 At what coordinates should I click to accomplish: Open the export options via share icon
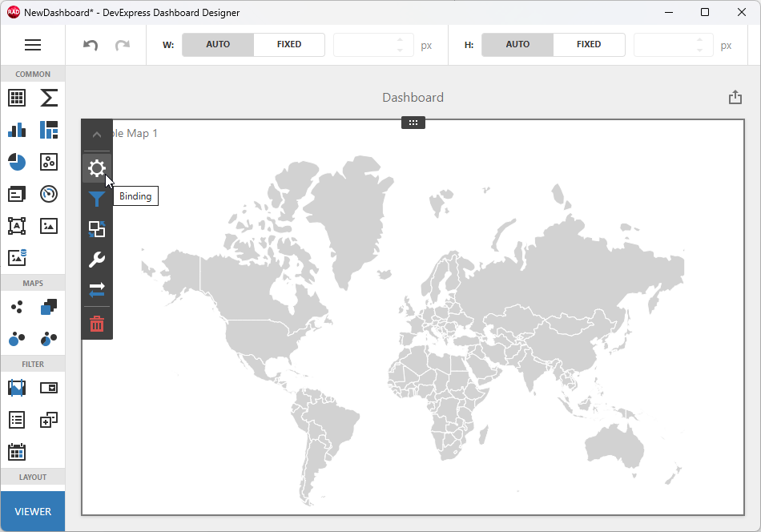pos(735,96)
